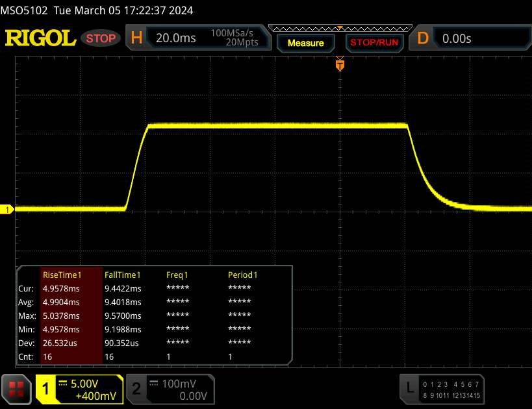This screenshot has width=532, height=409.
Task: Click the FallTime1 average value 9.4018ms
Action: tap(123, 302)
